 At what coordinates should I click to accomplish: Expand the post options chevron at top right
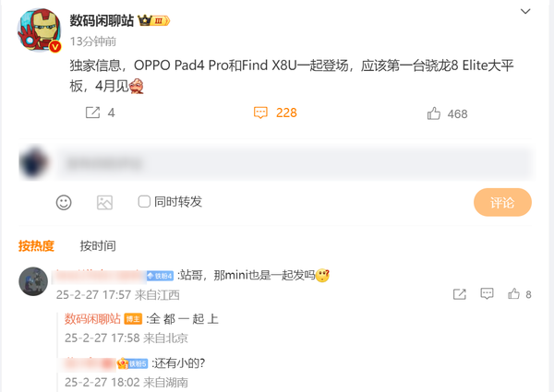(525, 12)
